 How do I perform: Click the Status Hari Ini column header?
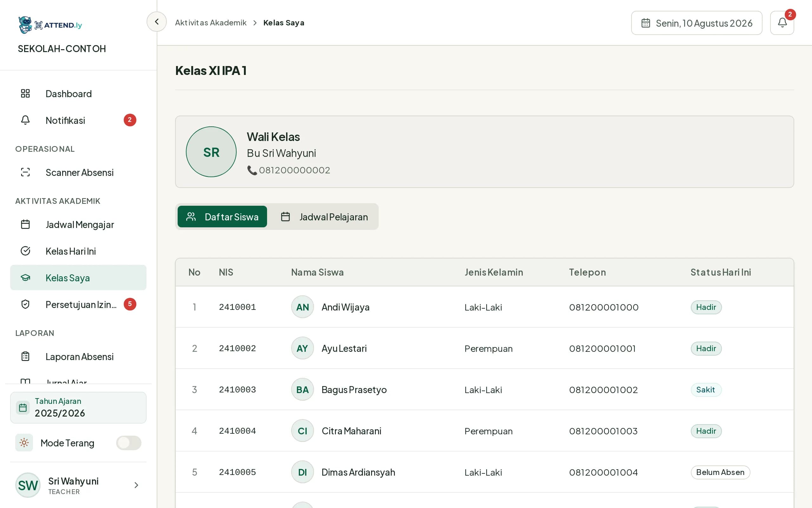(x=720, y=272)
